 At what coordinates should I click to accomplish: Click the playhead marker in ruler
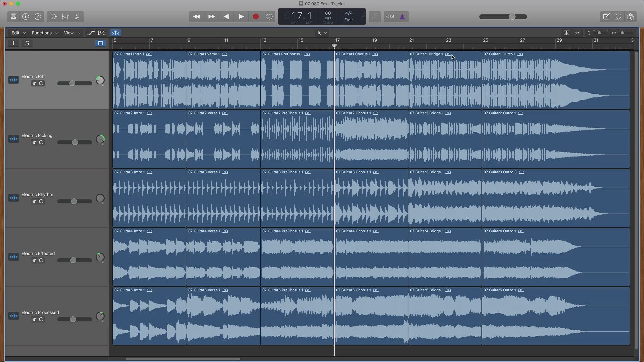coord(334,45)
